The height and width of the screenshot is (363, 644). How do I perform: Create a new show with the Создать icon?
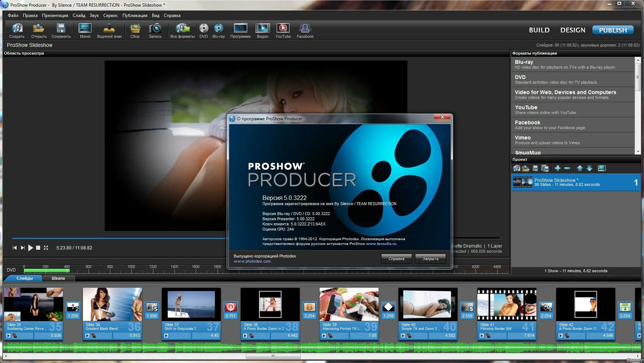click(x=17, y=30)
